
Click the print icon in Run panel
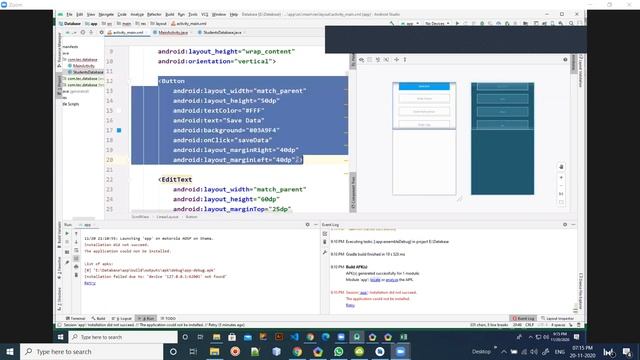pyautogui.click(x=76, y=267)
